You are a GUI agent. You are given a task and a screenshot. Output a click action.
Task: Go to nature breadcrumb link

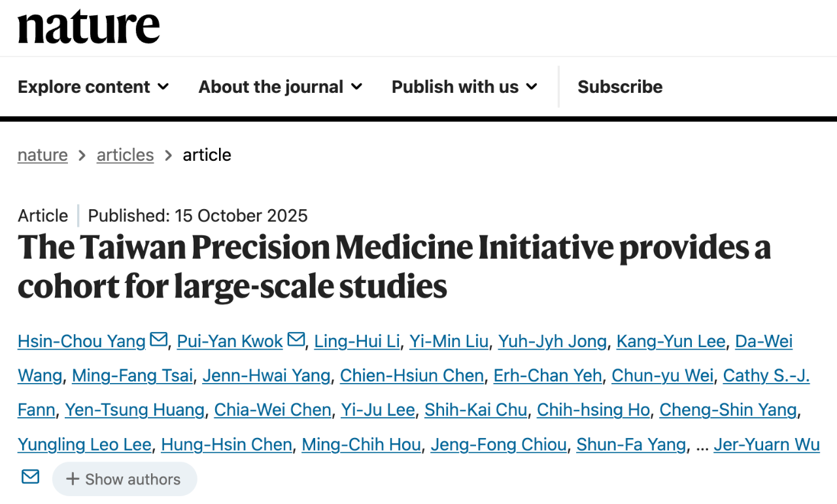click(x=43, y=155)
